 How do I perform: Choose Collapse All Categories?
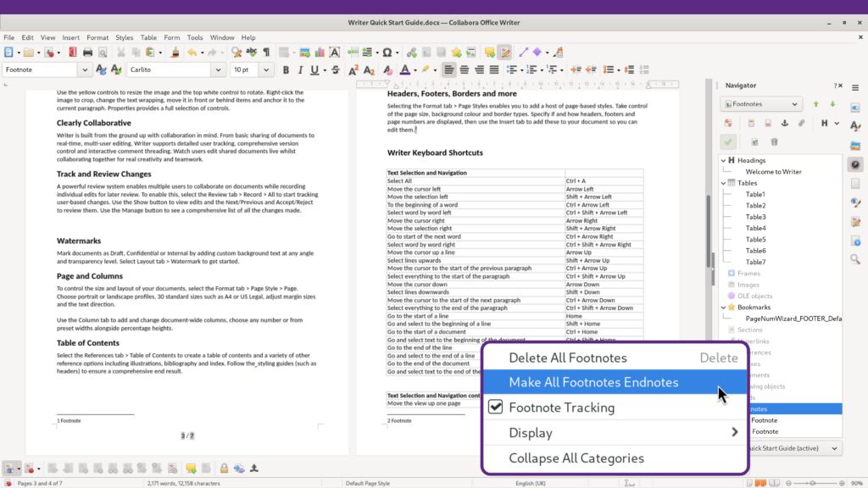pyautogui.click(x=615, y=458)
